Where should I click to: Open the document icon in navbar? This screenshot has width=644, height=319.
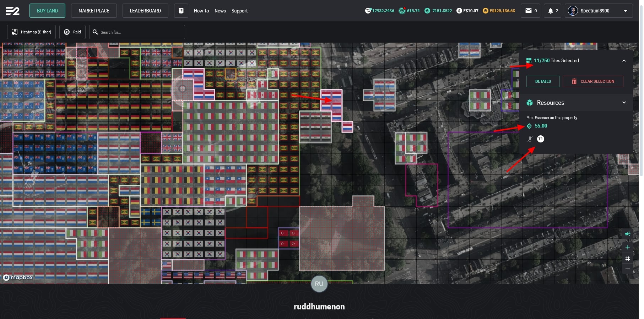coord(181,11)
